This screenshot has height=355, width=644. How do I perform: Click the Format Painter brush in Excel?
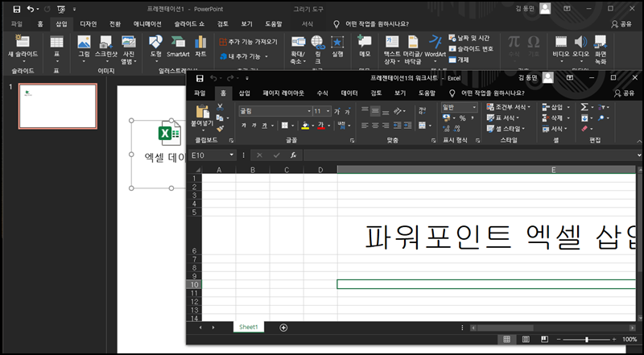pyautogui.click(x=220, y=129)
